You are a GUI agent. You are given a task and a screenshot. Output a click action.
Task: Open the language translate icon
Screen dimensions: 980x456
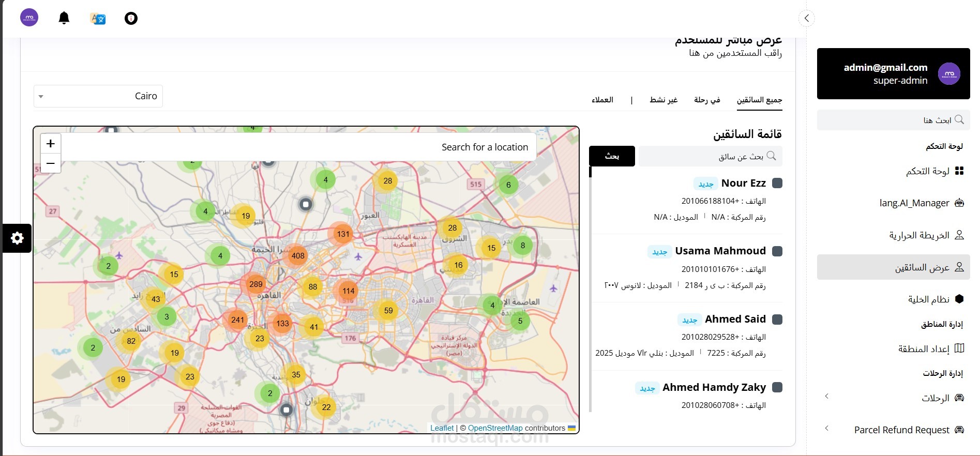point(98,19)
